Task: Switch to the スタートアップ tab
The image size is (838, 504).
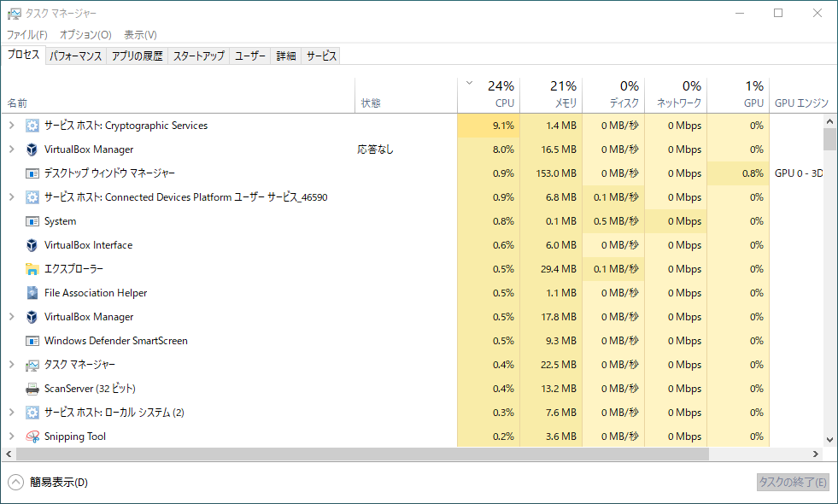Action: coord(199,56)
